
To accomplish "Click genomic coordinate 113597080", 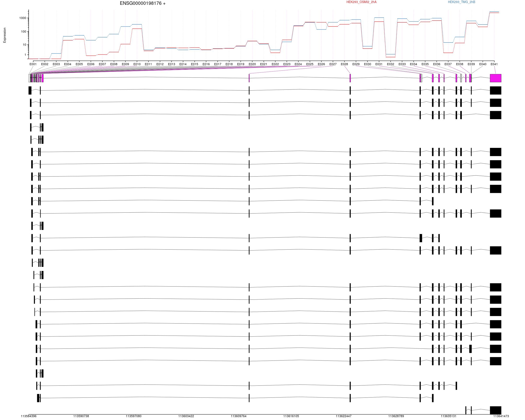I will (x=134, y=416).
